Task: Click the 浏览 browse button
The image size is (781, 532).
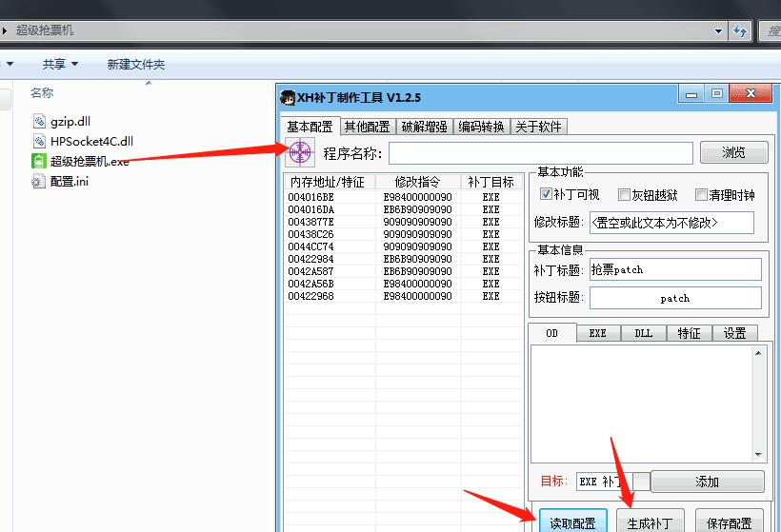Action: (733, 152)
